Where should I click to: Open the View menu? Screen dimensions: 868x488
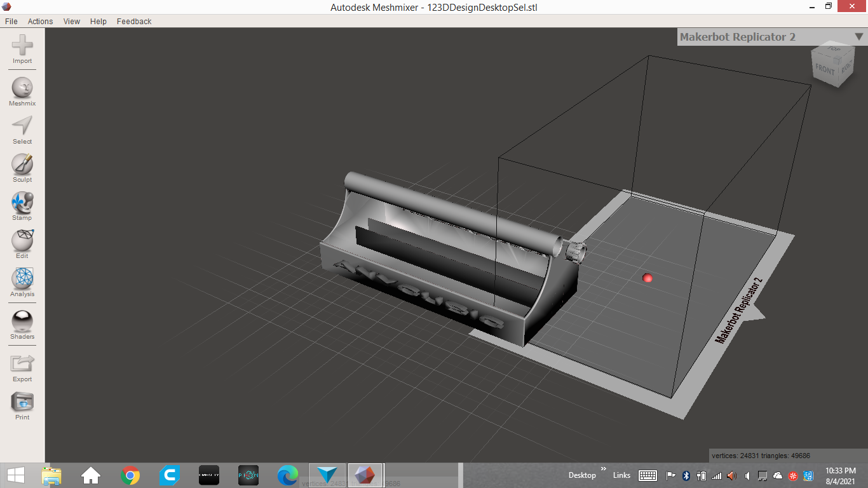pyautogui.click(x=72, y=21)
